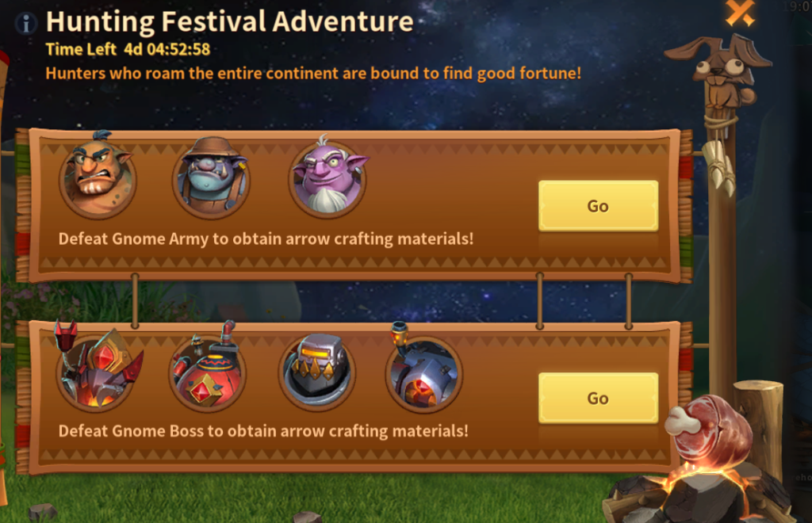Screen dimensions: 812x523
Task: Click the Gnome Army banner panel
Action: pos(354,205)
